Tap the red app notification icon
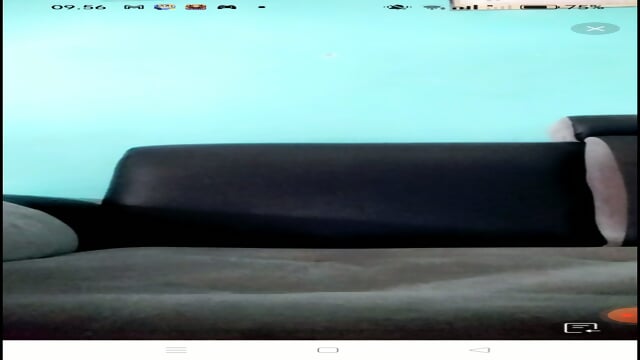The width and height of the screenshot is (640, 360). tap(196, 7)
